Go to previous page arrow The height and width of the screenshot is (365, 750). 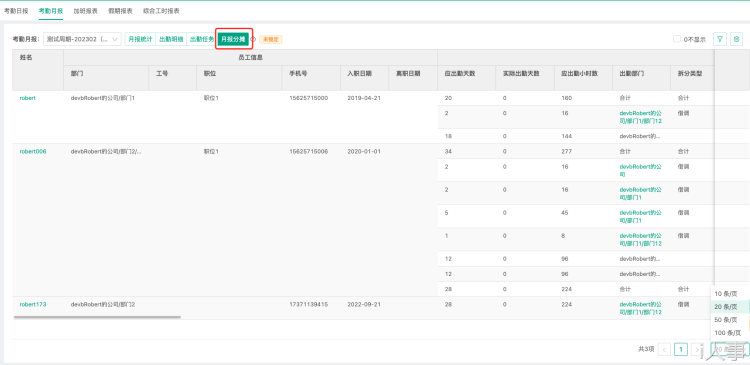(664, 350)
